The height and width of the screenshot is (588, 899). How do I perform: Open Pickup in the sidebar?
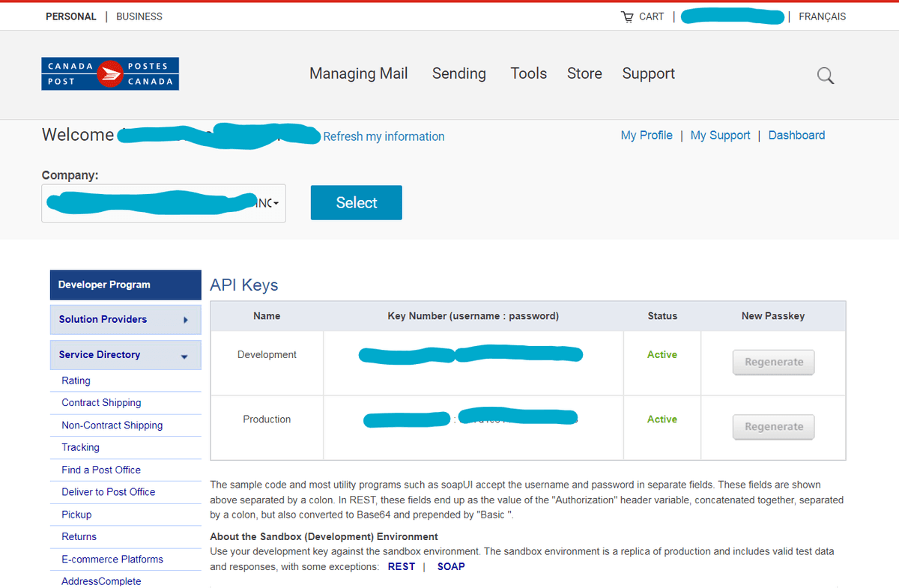click(76, 515)
